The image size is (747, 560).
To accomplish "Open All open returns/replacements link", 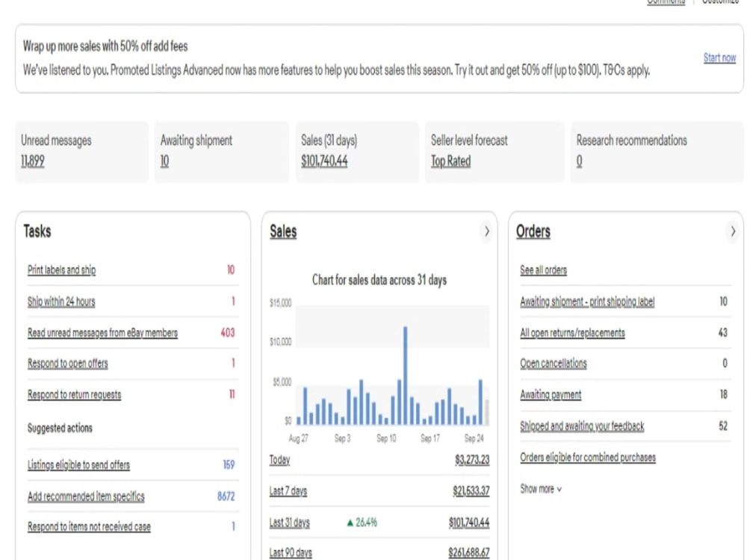I will 572,333.
